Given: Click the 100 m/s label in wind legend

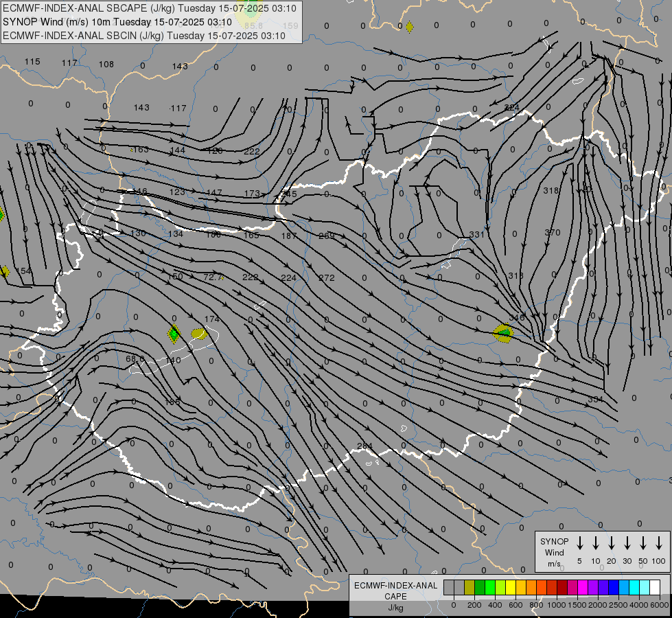Looking at the screenshot, I should coord(659,561).
